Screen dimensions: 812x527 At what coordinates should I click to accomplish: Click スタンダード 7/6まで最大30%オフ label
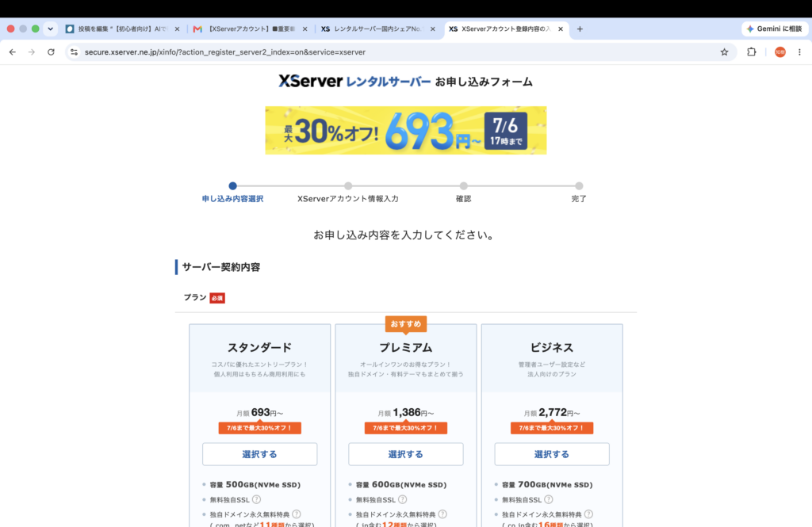[259, 428]
